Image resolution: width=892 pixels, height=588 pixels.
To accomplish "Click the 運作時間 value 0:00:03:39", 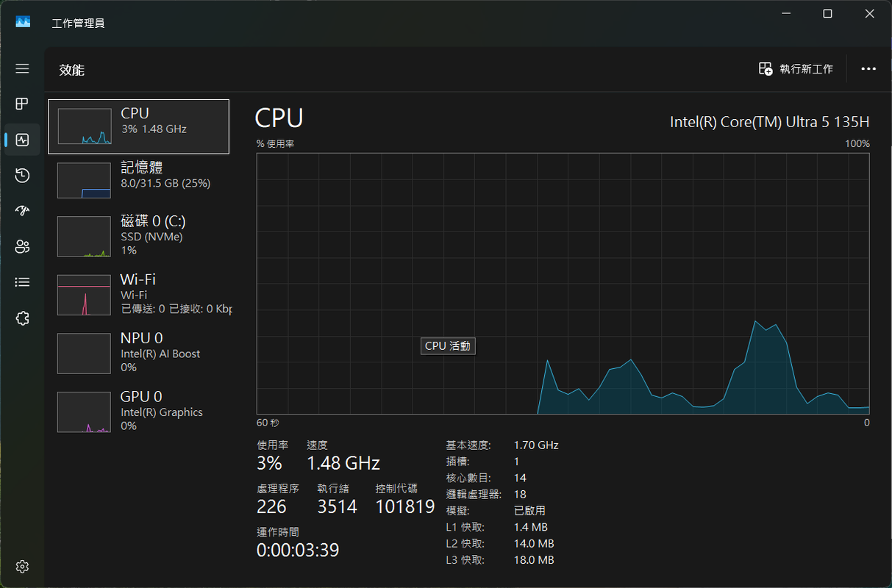I will pyautogui.click(x=298, y=550).
